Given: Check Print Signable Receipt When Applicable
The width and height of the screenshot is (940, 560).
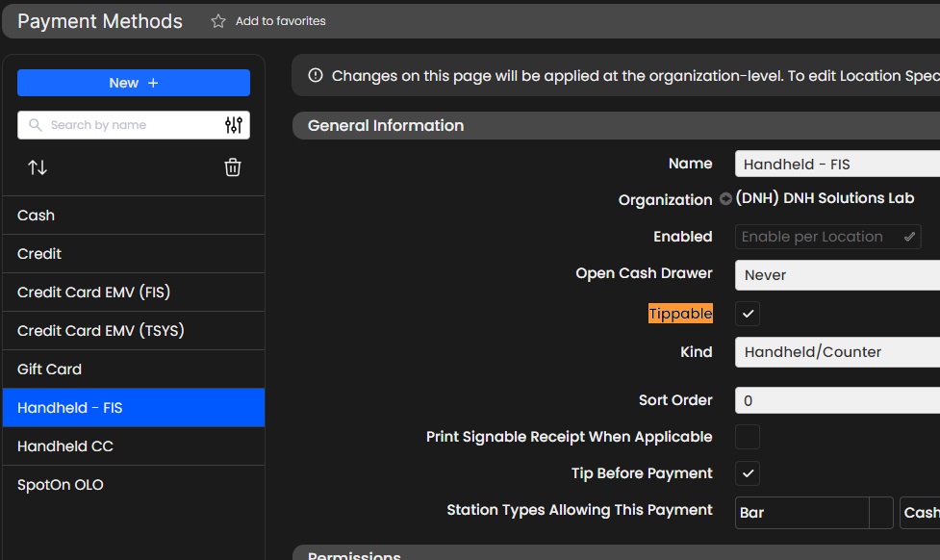Looking at the screenshot, I should click(x=748, y=437).
